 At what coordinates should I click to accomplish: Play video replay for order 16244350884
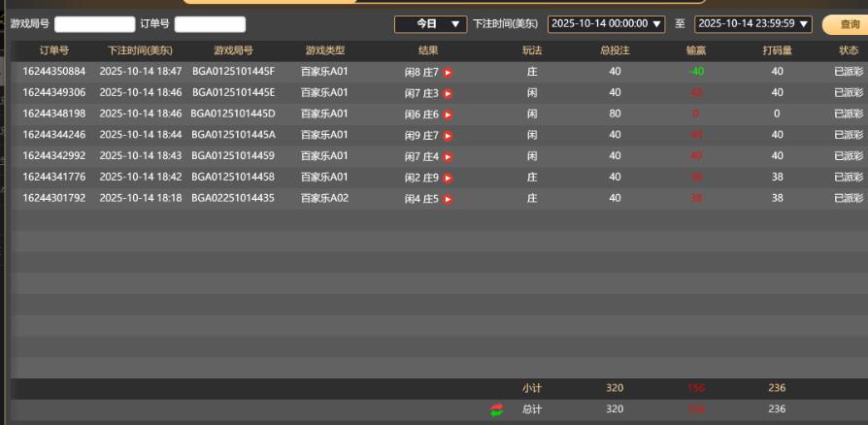coord(448,73)
